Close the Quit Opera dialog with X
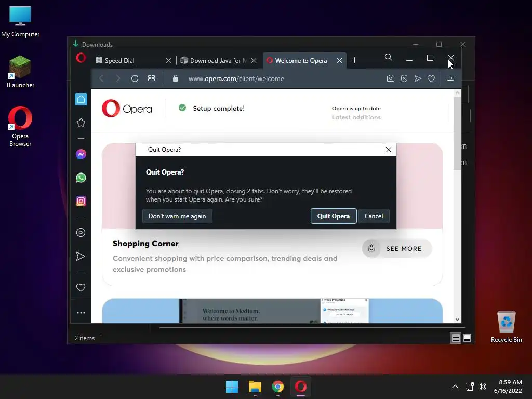The image size is (532, 399). tap(389, 150)
